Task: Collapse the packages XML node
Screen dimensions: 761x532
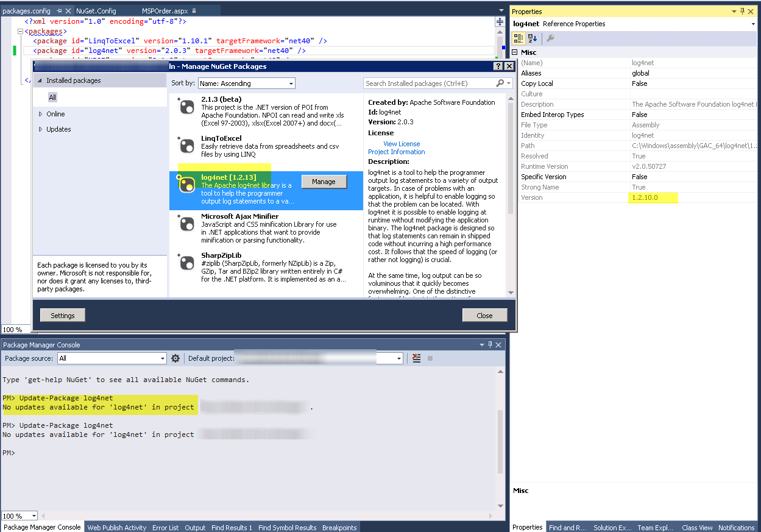Action: tap(20, 31)
